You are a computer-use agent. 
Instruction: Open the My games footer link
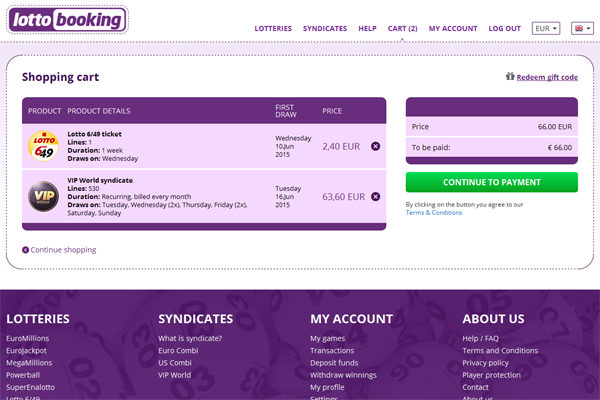[x=328, y=338]
